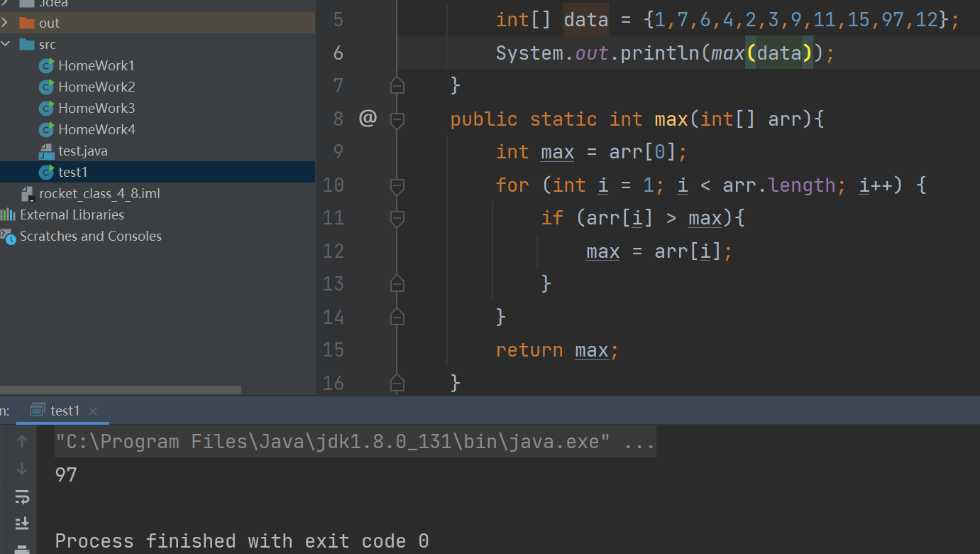980x554 pixels.
Task: Open test.java in project tree
Action: point(83,151)
